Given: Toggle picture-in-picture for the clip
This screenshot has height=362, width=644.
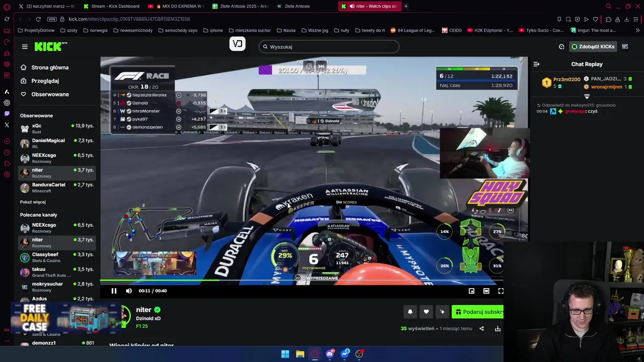Looking at the screenshot, I should click(x=471, y=291).
